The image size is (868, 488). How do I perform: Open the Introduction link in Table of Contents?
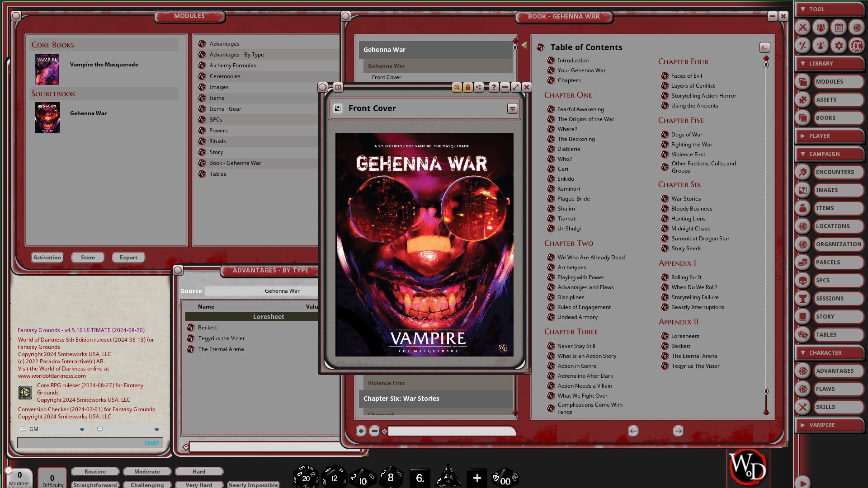pos(573,60)
